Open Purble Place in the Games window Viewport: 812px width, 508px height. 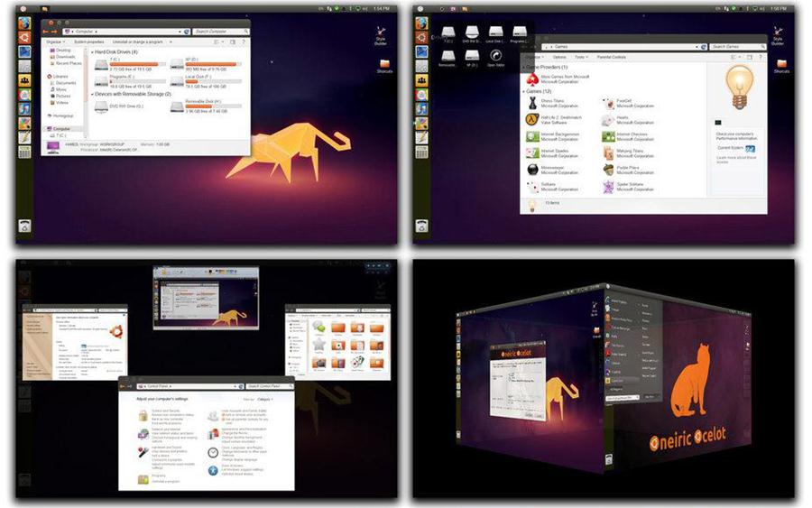(x=608, y=171)
